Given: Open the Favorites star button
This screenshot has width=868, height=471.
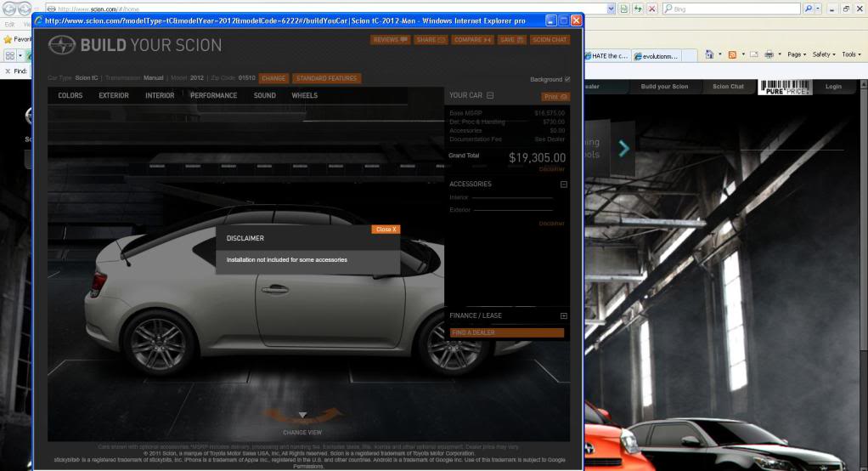Looking at the screenshot, I should (x=17, y=39).
